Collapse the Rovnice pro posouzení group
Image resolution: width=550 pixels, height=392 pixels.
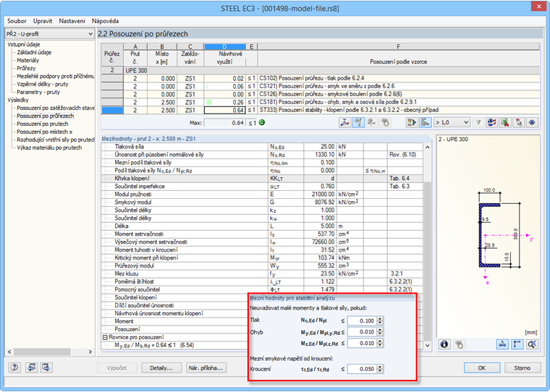pyautogui.click(x=105, y=337)
